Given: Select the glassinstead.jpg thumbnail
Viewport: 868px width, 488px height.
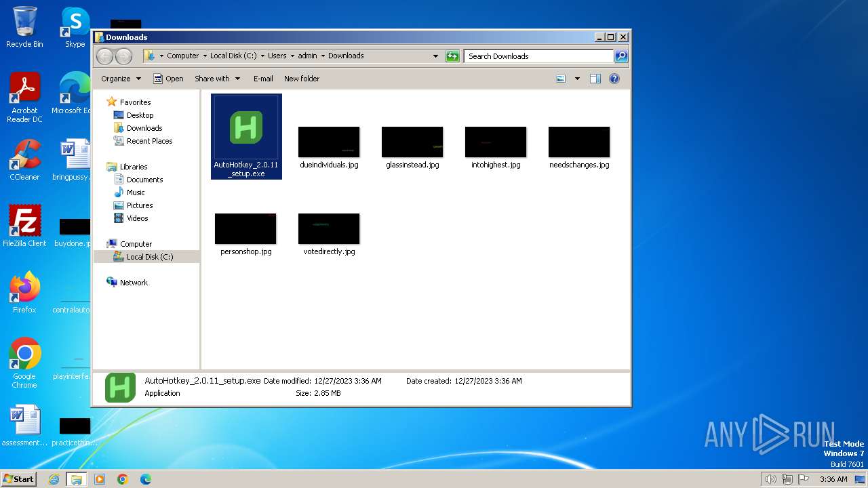Looking at the screenshot, I should click(412, 142).
